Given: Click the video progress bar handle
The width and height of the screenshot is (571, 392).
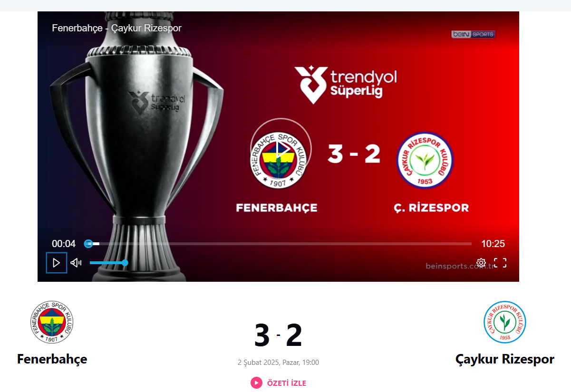Looking at the screenshot, I should tap(88, 244).
